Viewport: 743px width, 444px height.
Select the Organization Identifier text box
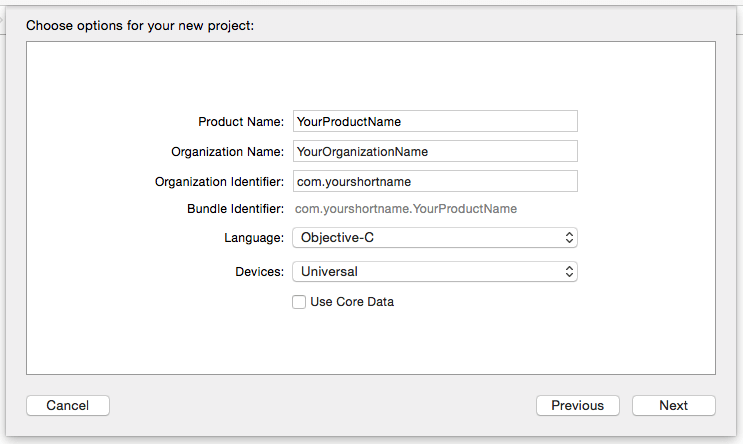(x=435, y=181)
